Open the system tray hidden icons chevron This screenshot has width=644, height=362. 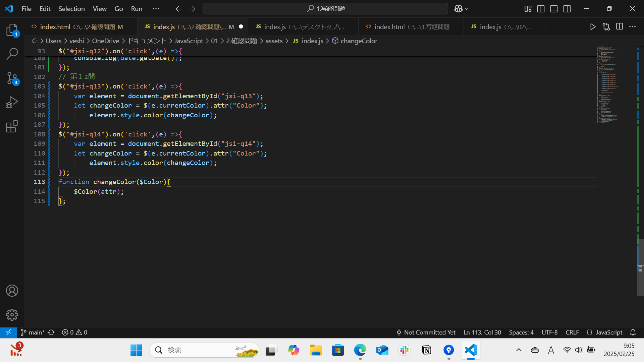[519, 350]
